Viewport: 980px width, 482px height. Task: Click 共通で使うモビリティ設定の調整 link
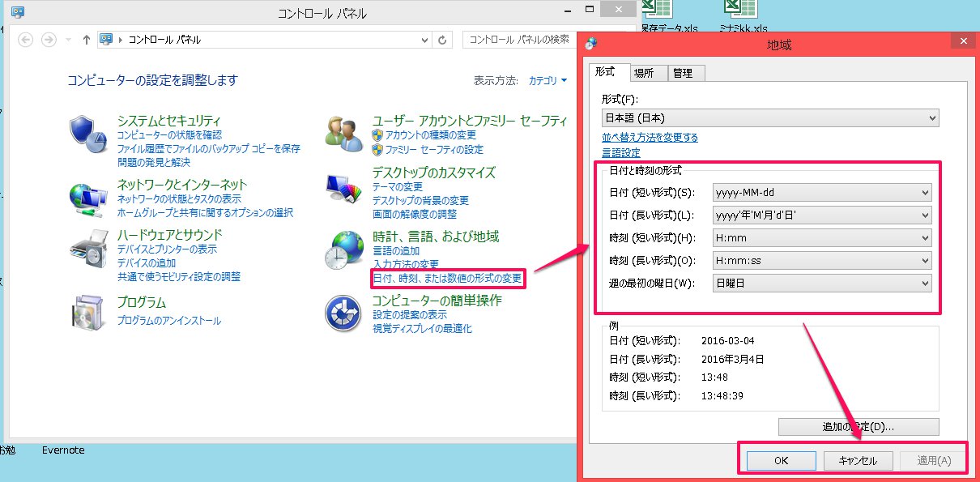(179, 276)
